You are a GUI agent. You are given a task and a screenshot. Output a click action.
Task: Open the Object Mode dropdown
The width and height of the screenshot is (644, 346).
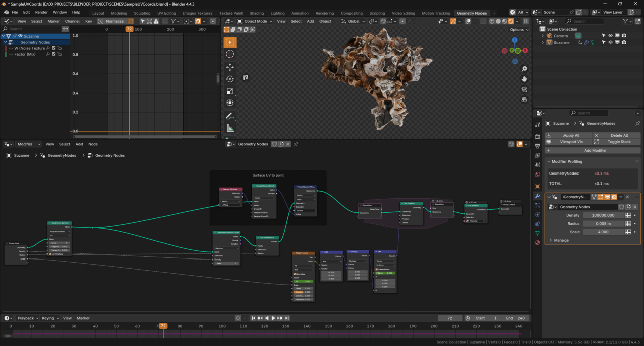click(255, 21)
